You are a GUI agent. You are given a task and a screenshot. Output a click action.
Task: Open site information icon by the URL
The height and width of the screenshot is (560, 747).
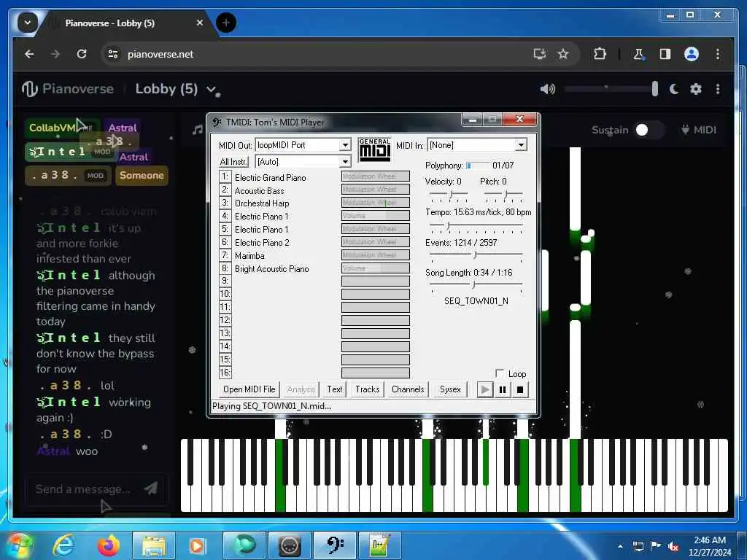(113, 54)
